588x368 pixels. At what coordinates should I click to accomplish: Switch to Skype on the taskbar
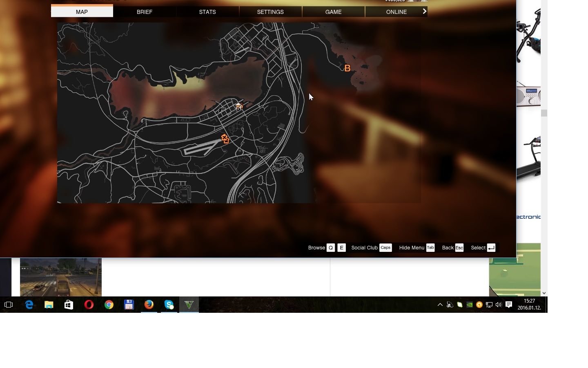[x=169, y=305]
